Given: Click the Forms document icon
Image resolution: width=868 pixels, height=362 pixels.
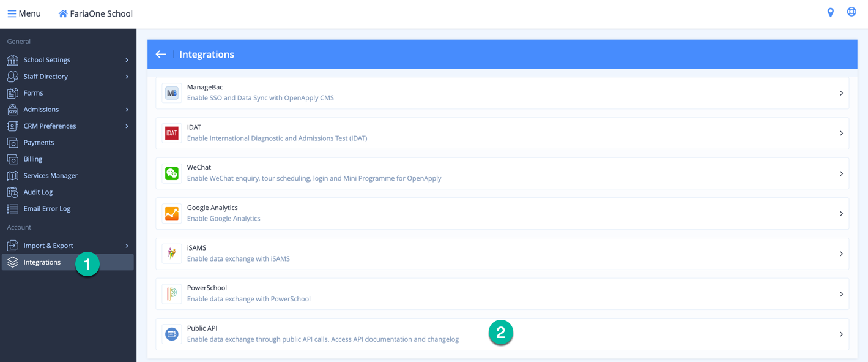Looking at the screenshot, I should click(12, 93).
